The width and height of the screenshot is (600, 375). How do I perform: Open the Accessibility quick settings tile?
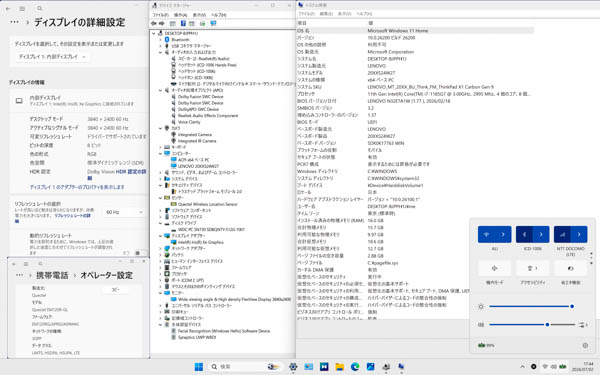tap(533, 268)
